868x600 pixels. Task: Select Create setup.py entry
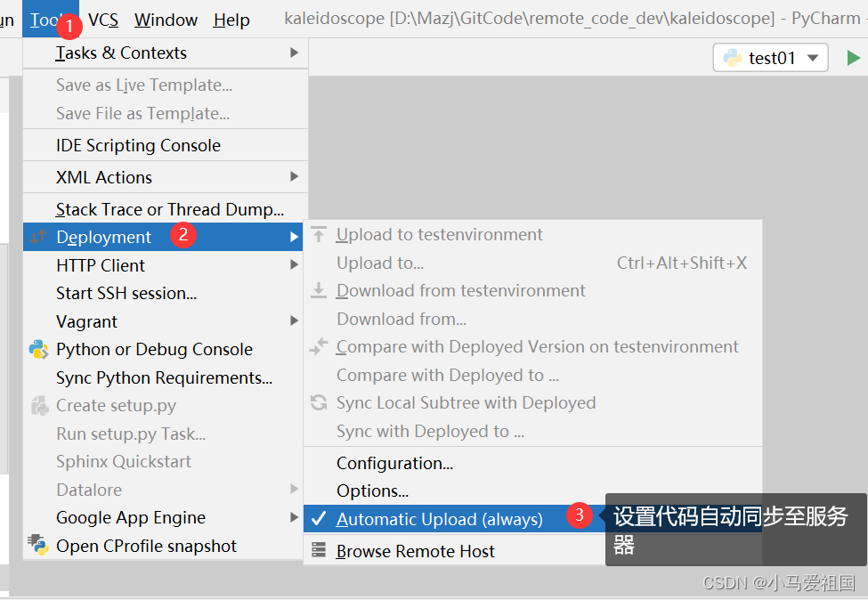click(163, 406)
